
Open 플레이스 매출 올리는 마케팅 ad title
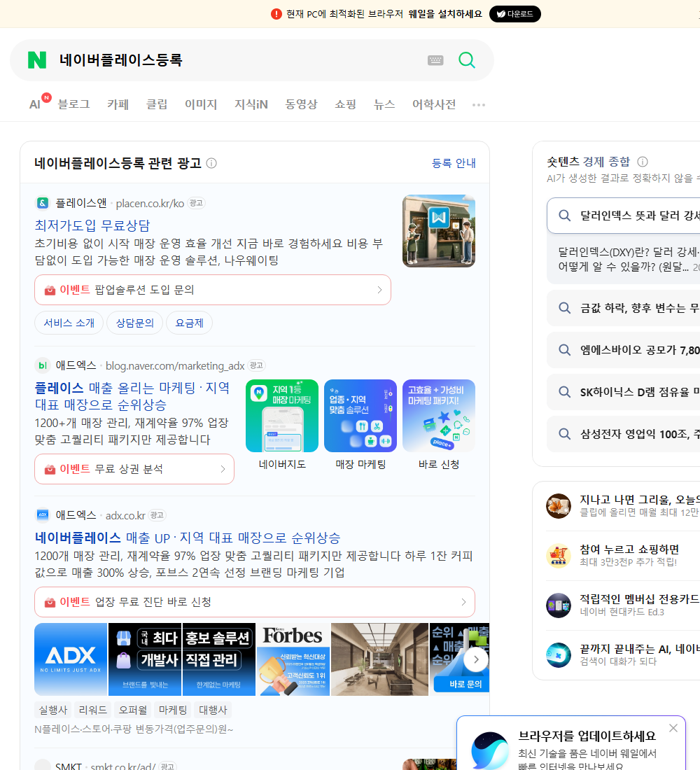(132, 396)
